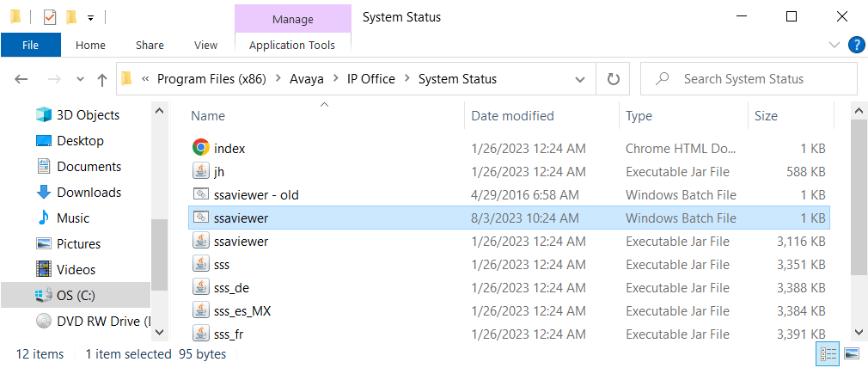Refresh the System Status folder

coord(613,79)
